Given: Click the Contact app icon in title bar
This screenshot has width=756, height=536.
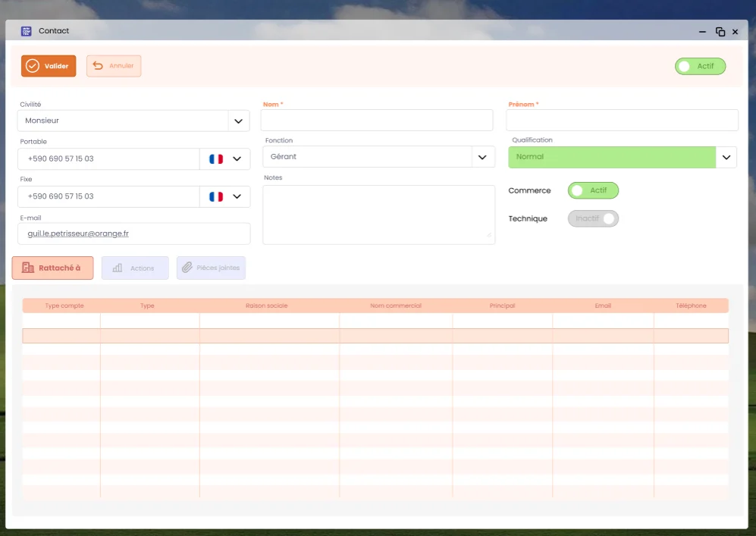Looking at the screenshot, I should pos(26,31).
